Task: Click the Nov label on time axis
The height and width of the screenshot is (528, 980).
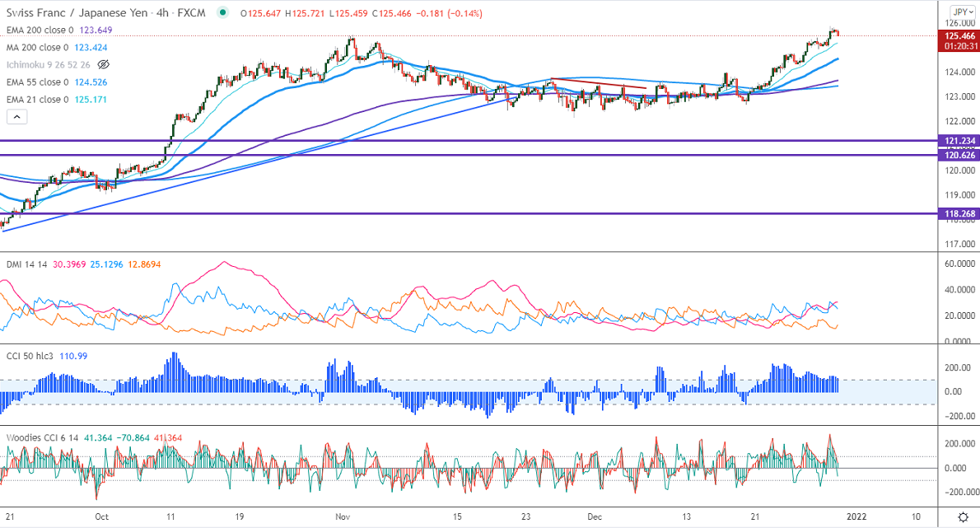Action: click(343, 516)
